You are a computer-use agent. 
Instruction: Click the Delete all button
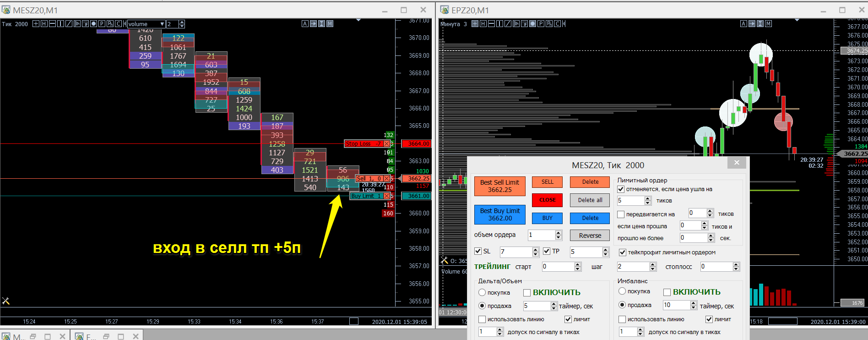[x=590, y=200]
